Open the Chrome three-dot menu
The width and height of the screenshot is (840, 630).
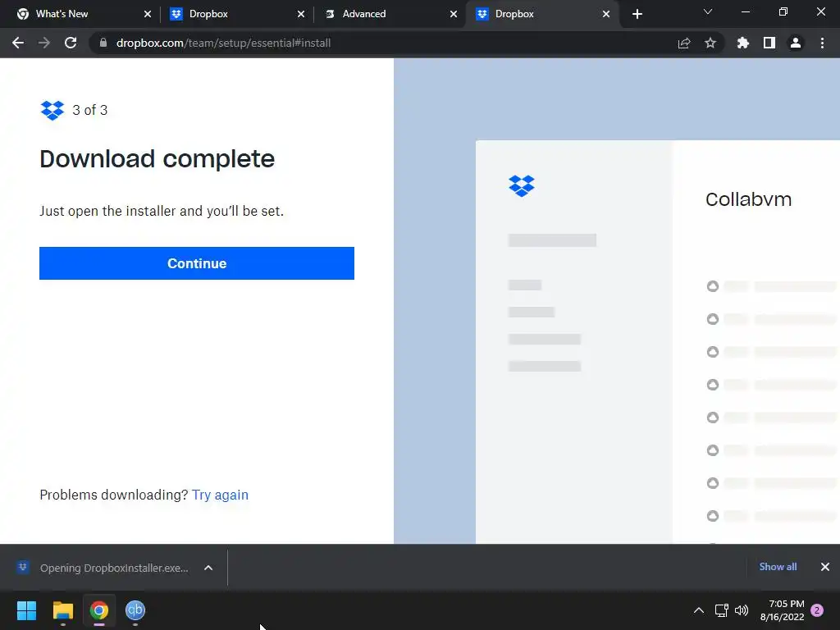[822, 43]
